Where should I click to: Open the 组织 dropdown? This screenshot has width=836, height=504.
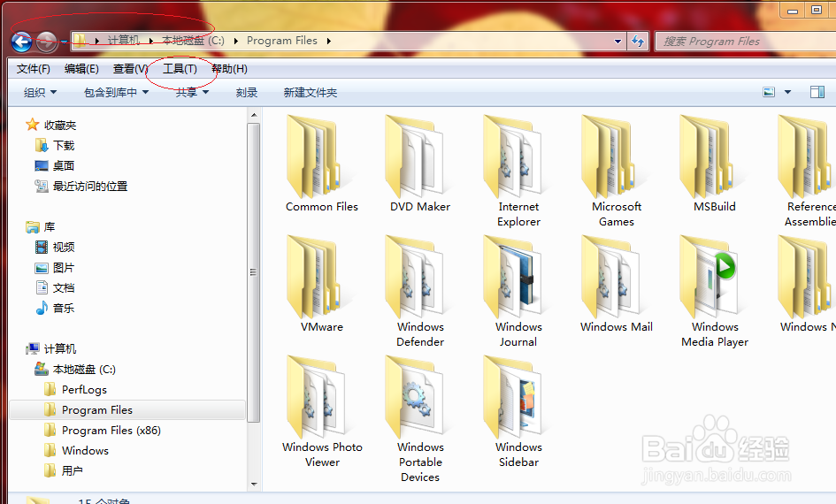click(x=40, y=92)
